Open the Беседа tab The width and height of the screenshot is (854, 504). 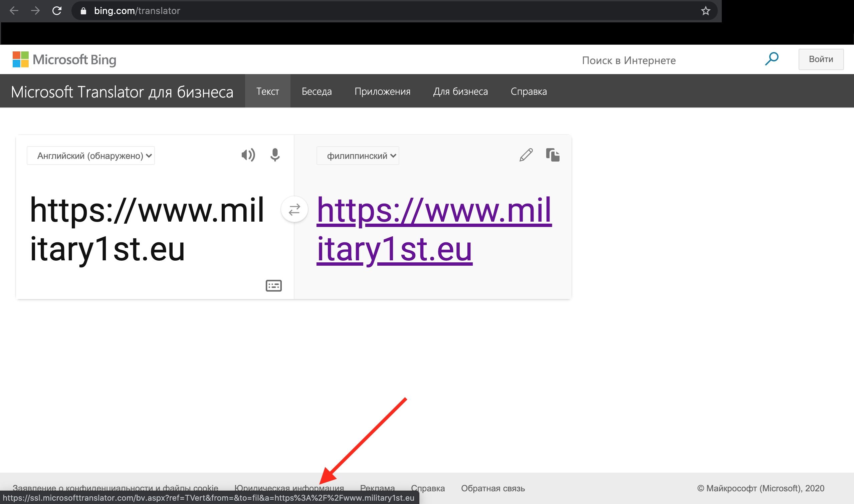tap(316, 91)
